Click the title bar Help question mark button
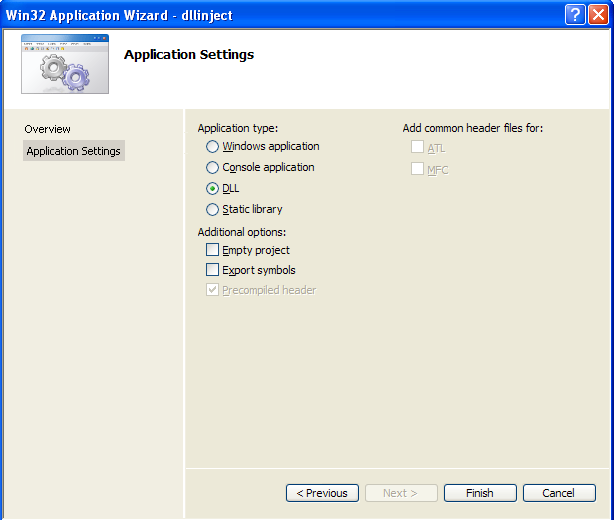Viewport: 614px width, 520px height. 575,14
